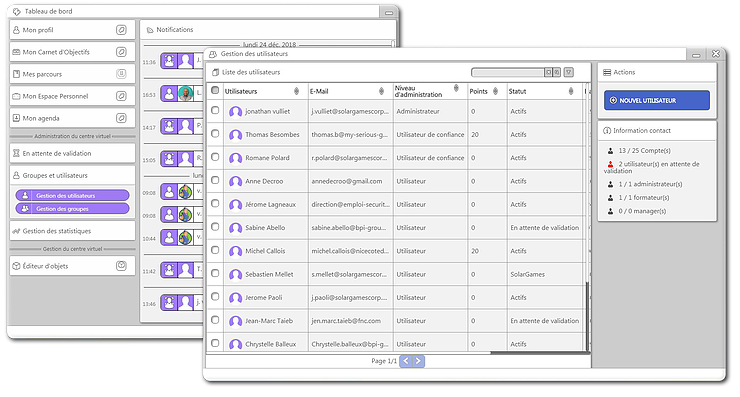Open Mes parcours menu entry
The height and width of the screenshot is (397, 740).
coord(72,74)
